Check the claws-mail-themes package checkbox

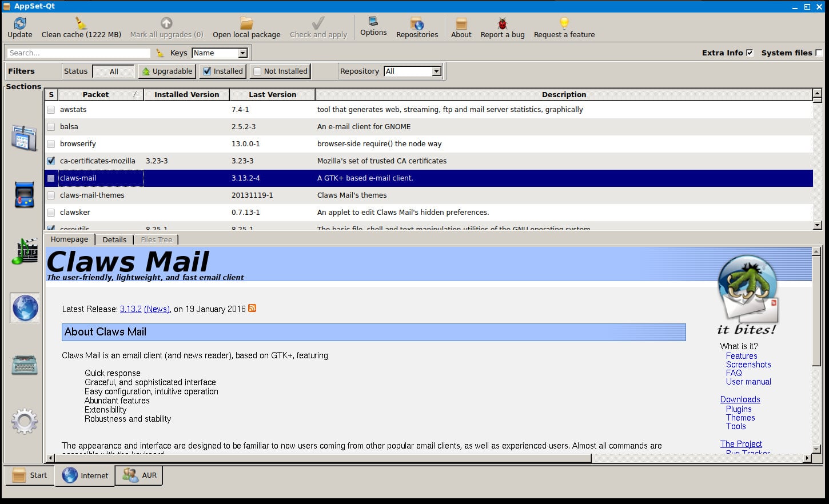click(x=51, y=195)
